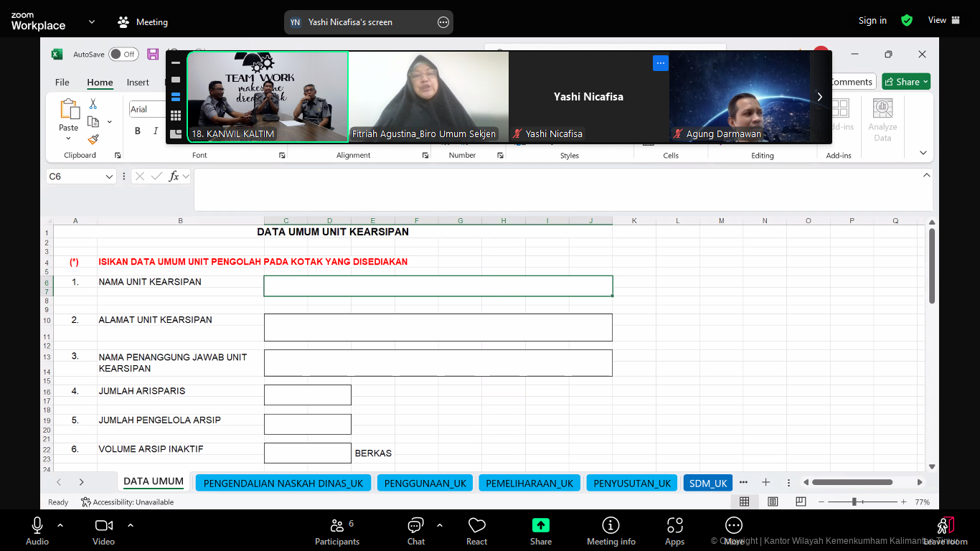This screenshot has width=980, height=551.
Task: Show more sheet tabs ellipsis
Action: click(x=743, y=482)
